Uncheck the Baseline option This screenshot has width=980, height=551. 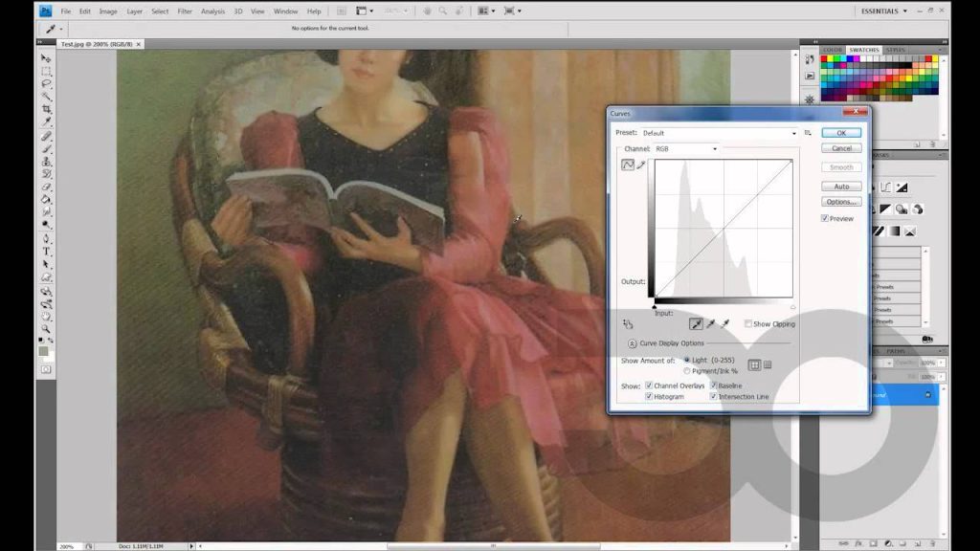713,386
